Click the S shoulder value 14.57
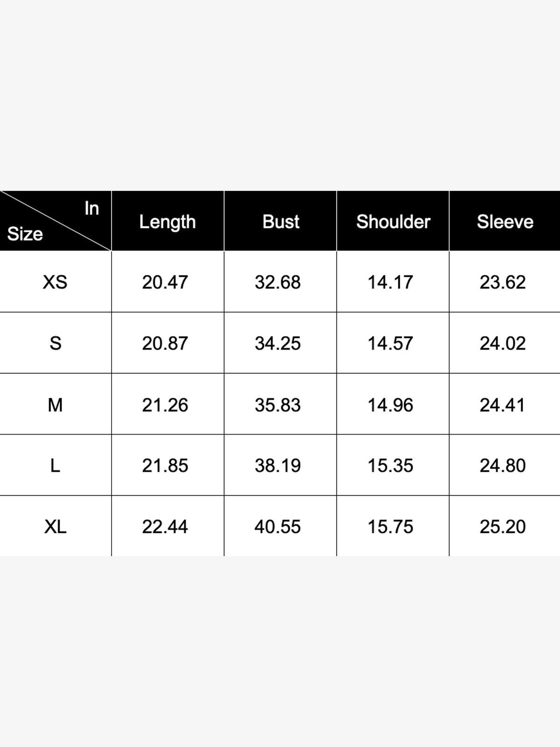560x747 pixels. point(390,343)
